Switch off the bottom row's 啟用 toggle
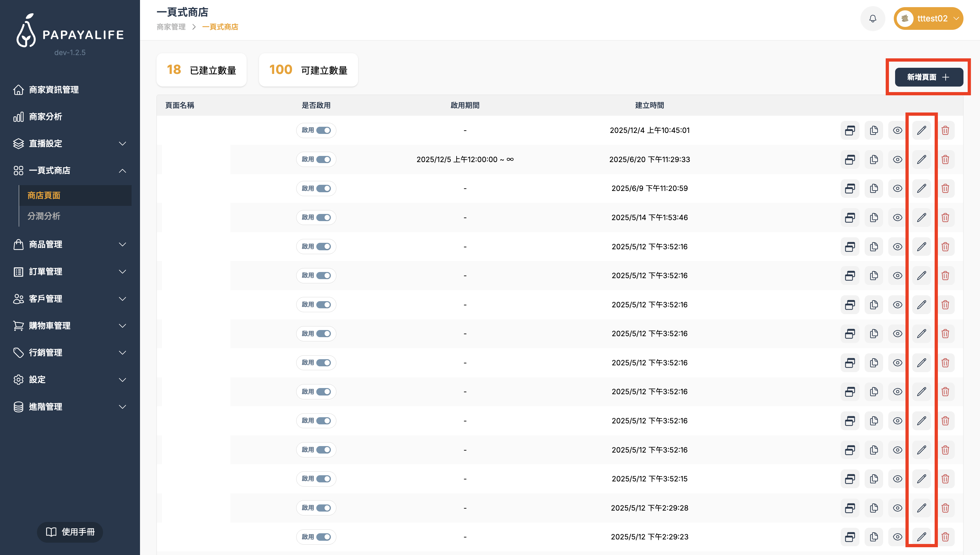Viewport: 980px width, 555px height. (316, 537)
